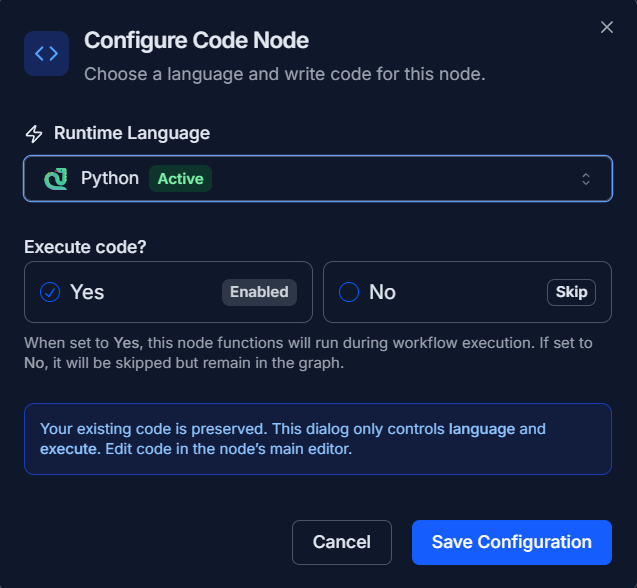Viewport: 637px width, 588px height.
Task: Click the Skip badge on No option
Action: tap(571, 292)
